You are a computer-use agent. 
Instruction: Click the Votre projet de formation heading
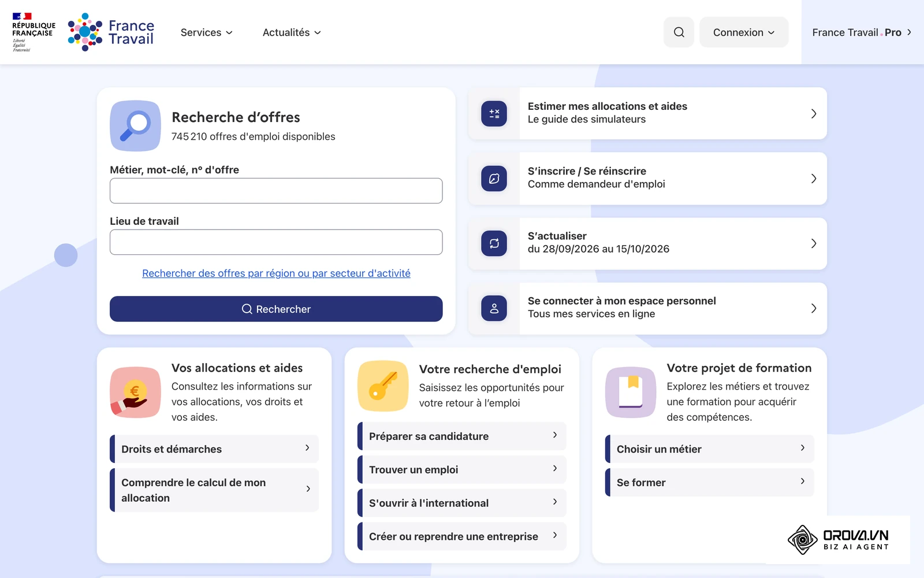[x=739, y=368]
